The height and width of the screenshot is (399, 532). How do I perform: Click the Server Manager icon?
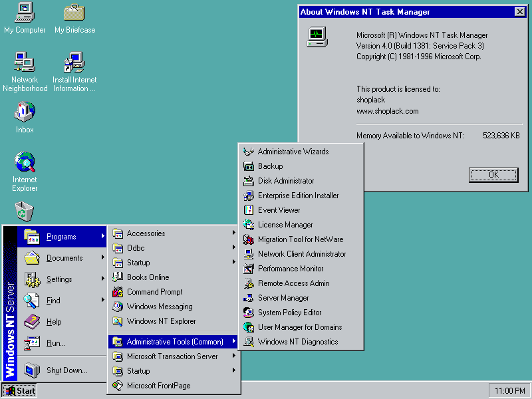tap(249, 298)
